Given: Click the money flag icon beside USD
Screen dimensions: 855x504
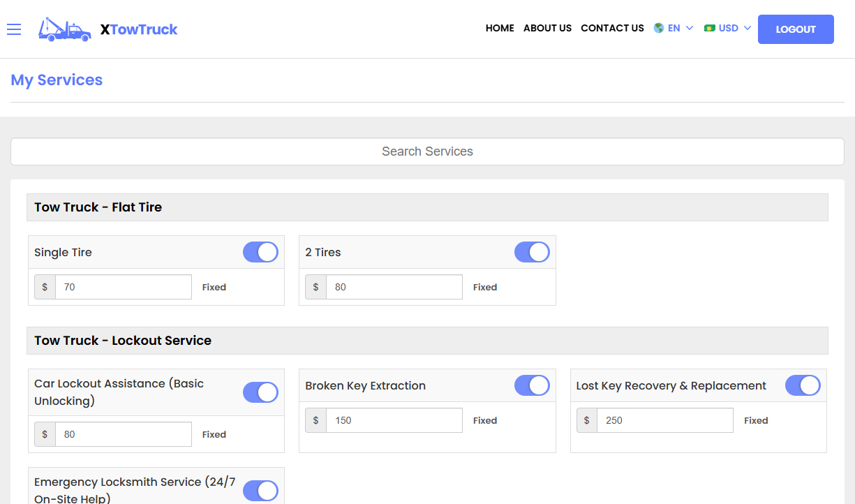Looking at the screenshot, I should pos(711,28).
